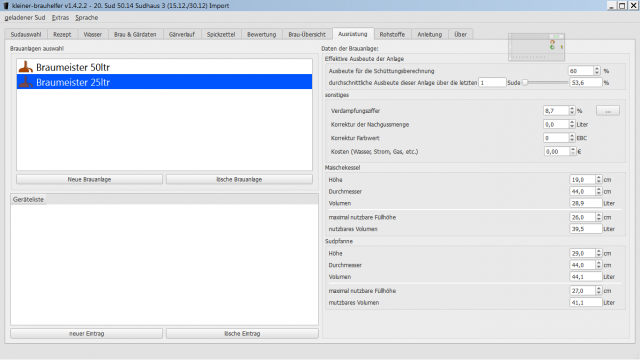The height and width of the screenshot is (360, 640).
Task: Switch to the Brau-Übersicht tab
Action: click(307, 34)
